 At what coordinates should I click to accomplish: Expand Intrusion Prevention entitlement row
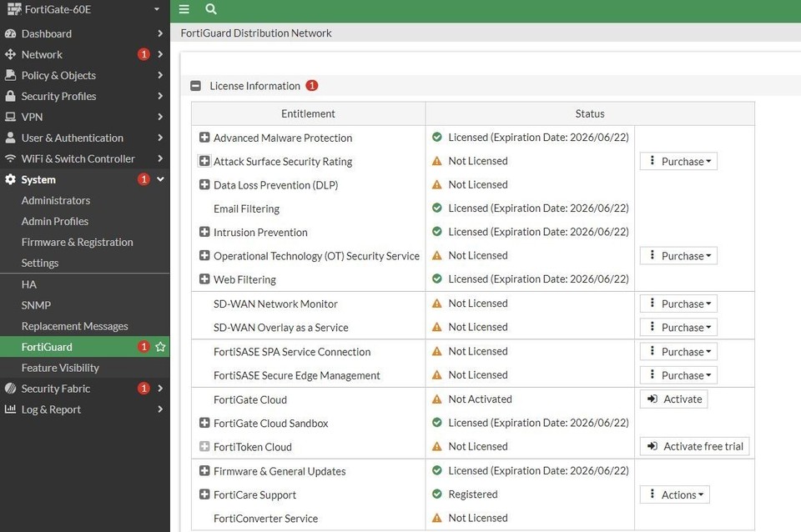204,232
